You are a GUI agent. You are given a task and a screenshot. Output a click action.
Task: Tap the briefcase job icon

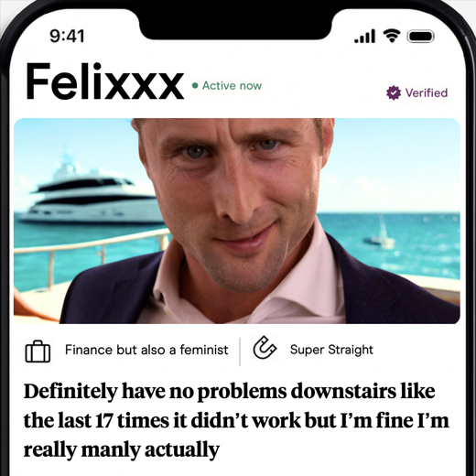[38, 352]
